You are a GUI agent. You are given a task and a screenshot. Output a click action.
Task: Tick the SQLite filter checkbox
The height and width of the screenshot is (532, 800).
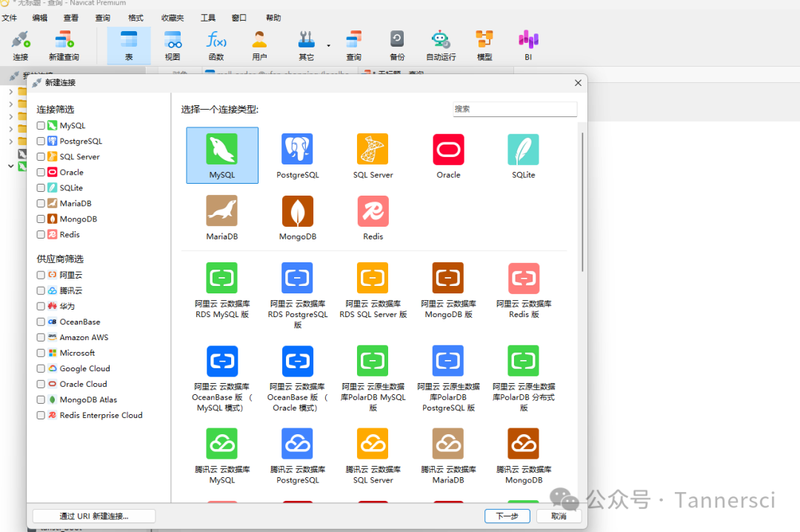41,188
